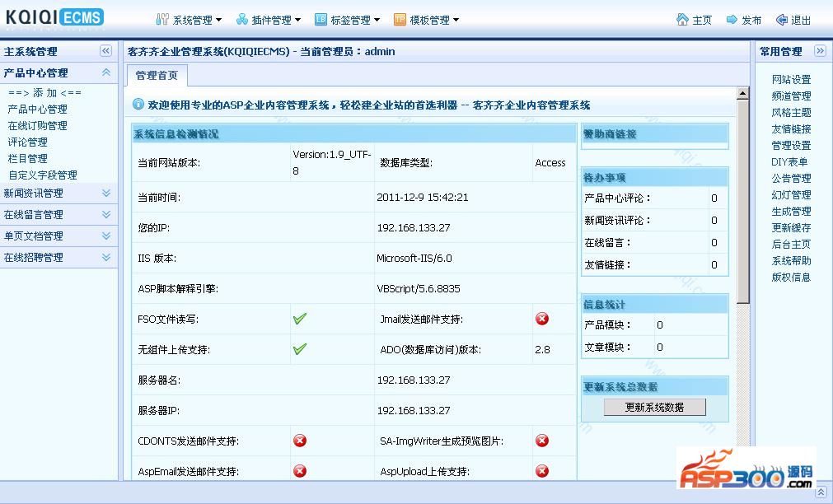The image size is (833, 504).
Task: Select the 管理首页 tab
Action: pos(157,76)
